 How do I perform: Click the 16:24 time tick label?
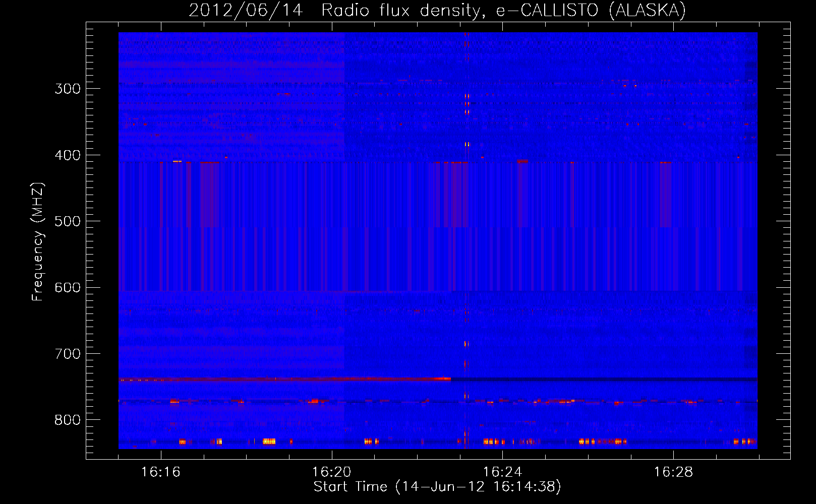point(502,472)
